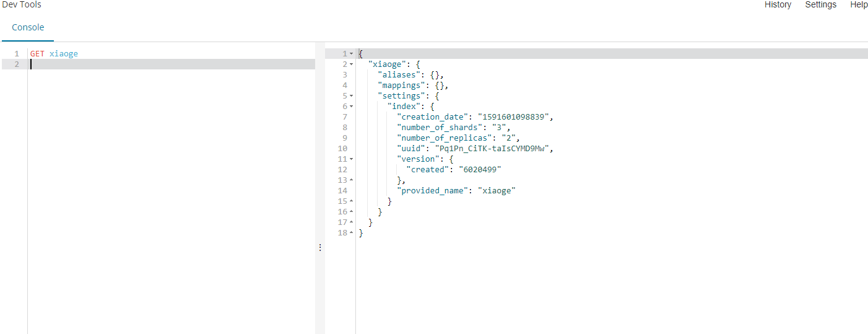Click fold marker at line 17
Screen dimensions: 868x334
coord(352,222)
